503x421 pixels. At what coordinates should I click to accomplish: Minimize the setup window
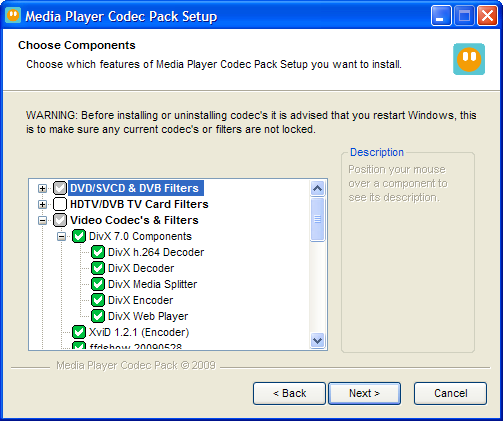[441, 15]
